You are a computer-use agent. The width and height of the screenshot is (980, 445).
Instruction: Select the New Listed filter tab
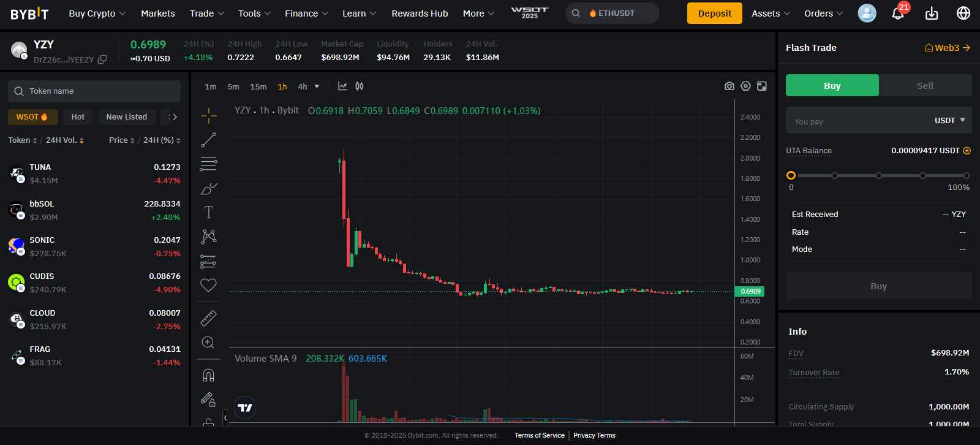point(127,117)
